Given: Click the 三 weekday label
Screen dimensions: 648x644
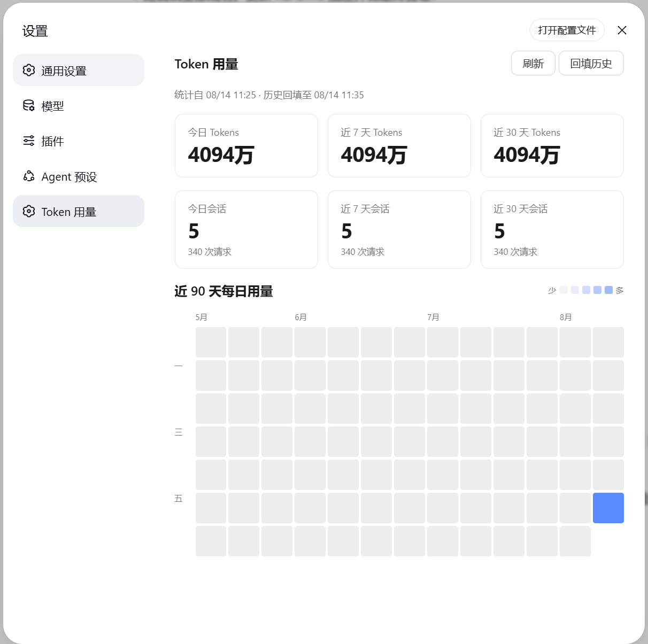Looking at the screenshot, I should (x=179, y=432).
